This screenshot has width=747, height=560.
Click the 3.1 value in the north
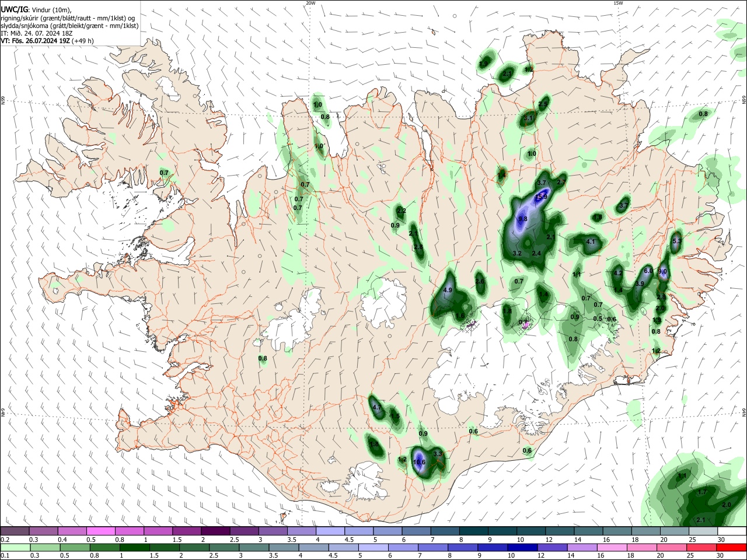pyautogui.click(x=529, y=118)
